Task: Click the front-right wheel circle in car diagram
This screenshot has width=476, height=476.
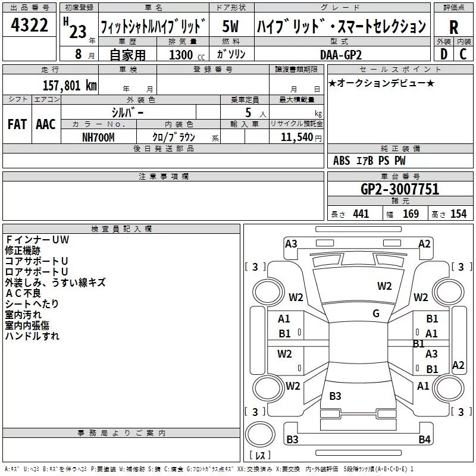Action: point(448,292)
